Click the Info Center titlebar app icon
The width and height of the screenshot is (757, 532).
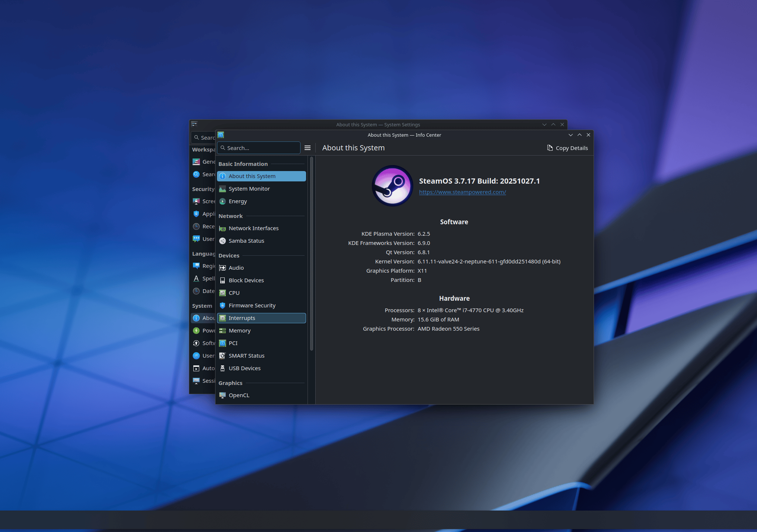(221, 135)
